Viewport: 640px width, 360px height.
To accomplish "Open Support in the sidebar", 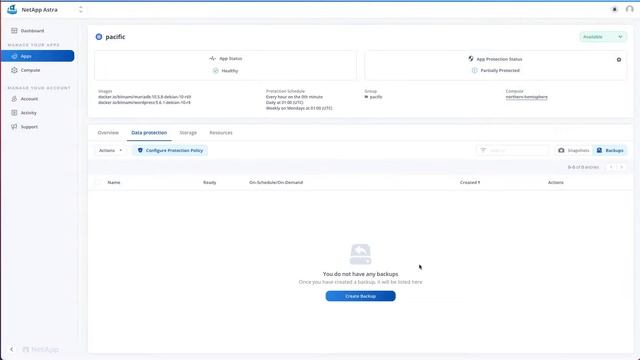I will [x=24, y=127].
